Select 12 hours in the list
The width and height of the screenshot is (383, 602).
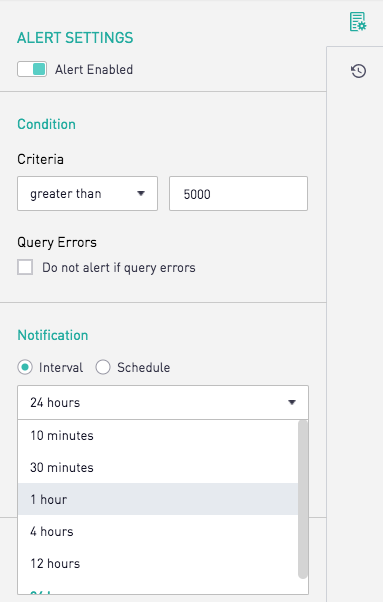158,564
